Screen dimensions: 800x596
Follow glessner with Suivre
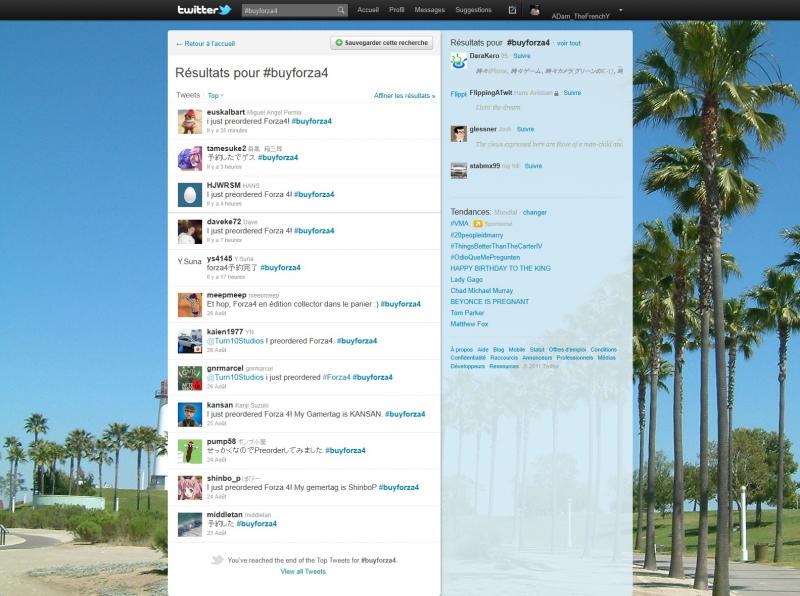[x=525, y=130]
